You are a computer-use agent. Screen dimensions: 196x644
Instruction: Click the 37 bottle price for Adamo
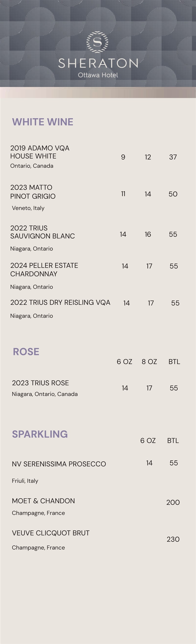[x=173, y=157]
